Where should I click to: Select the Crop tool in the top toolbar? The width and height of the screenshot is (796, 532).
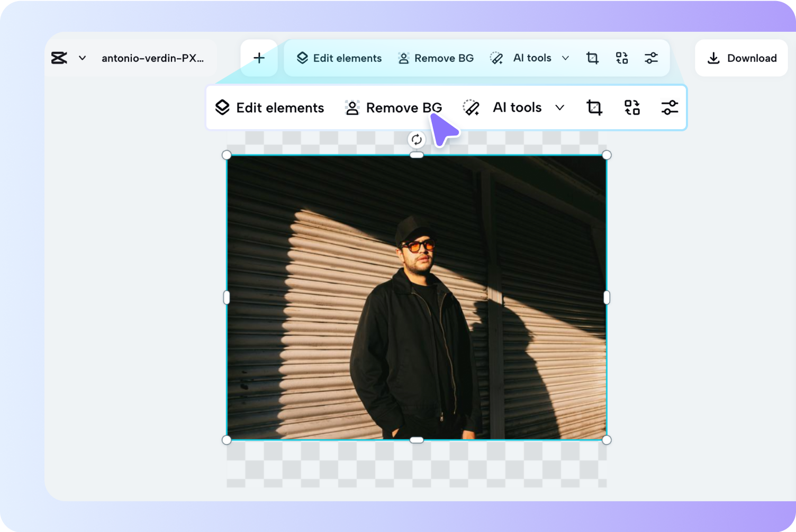(592, 58)
